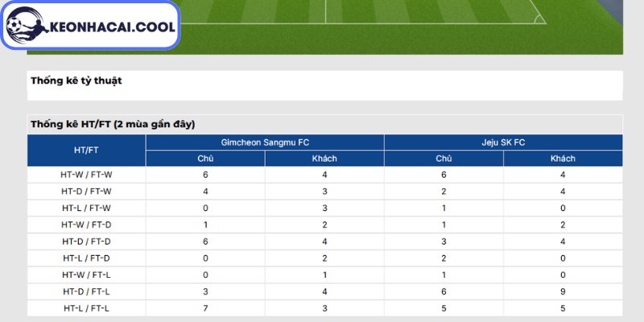Open the KEONHACAI.COOL site logo text
This screenshot has height=322, width=644.
[x=113, y=27]
